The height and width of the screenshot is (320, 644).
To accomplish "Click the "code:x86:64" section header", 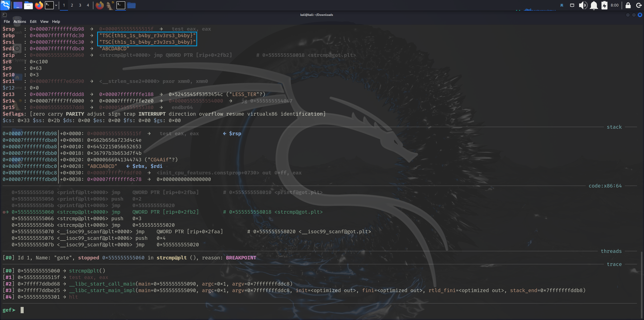I will coord(605,186).
